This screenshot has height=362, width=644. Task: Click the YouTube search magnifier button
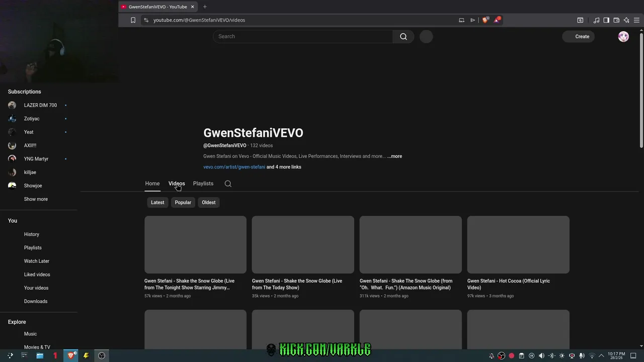pyautogui.click(x=404, y=36)
